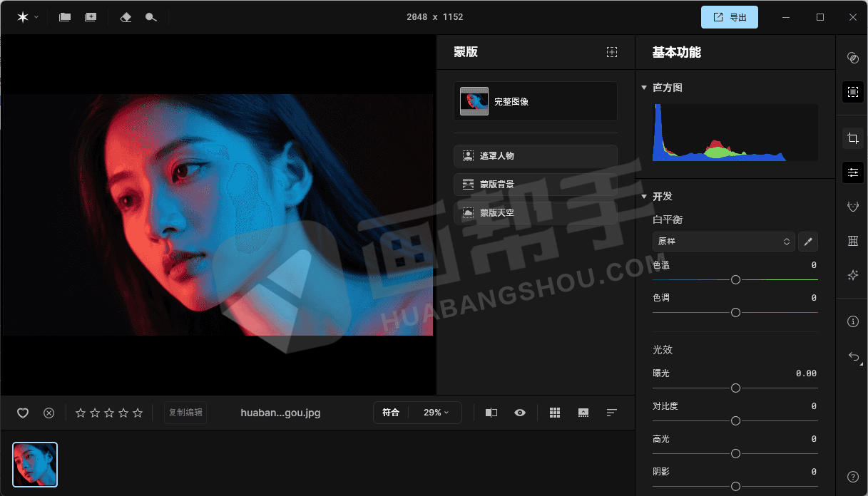This screenshot has width=868, height=496.
Task: Toggle the heart favorite on the photo
Action: 23,413
